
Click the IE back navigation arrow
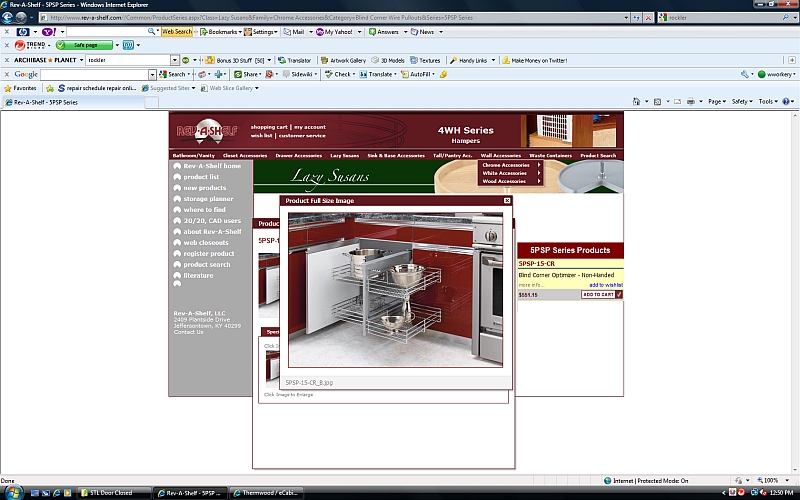tap(7, 17)
